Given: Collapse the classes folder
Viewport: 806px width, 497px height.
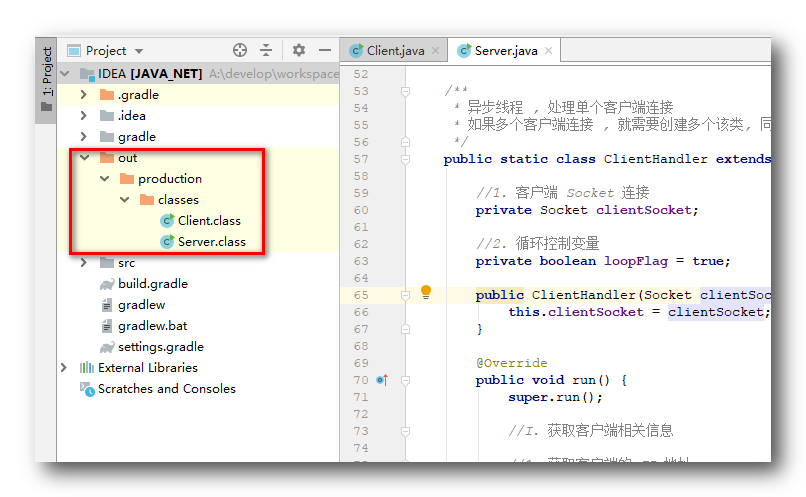Looking at the screenshot, I should tap(125, 199).
